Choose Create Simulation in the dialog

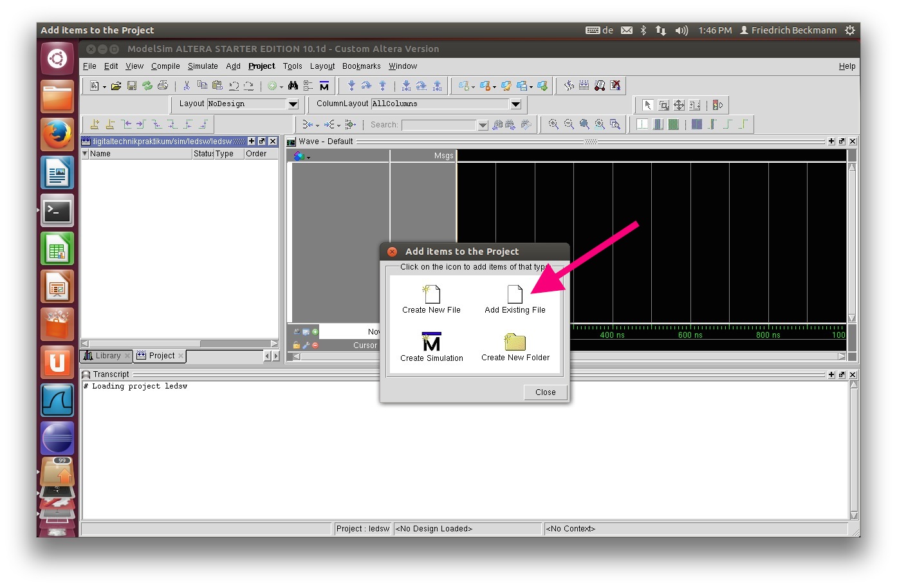pos(431,342)
